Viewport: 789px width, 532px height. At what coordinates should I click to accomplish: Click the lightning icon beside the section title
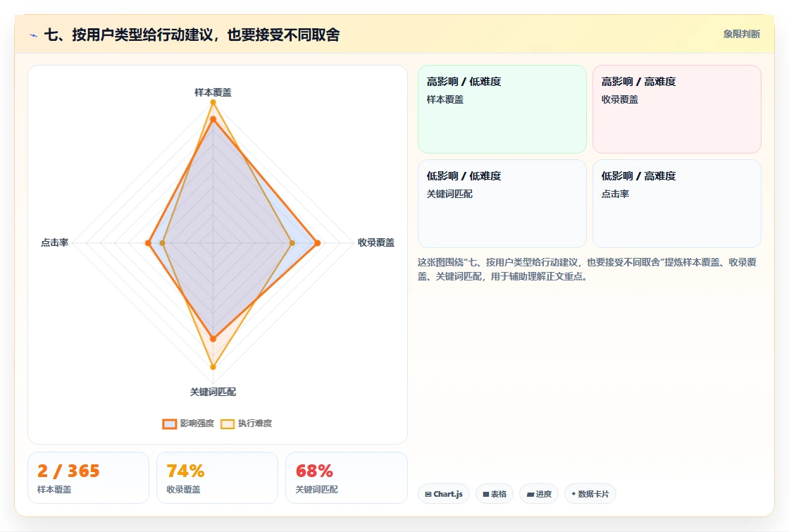point(34,35)
